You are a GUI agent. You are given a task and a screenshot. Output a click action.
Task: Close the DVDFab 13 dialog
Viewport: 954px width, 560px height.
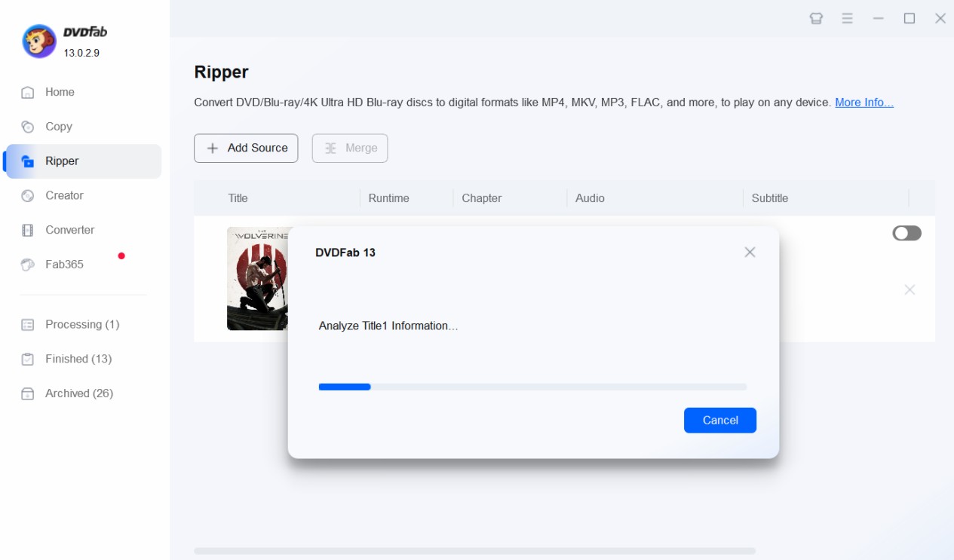point(750,252)
